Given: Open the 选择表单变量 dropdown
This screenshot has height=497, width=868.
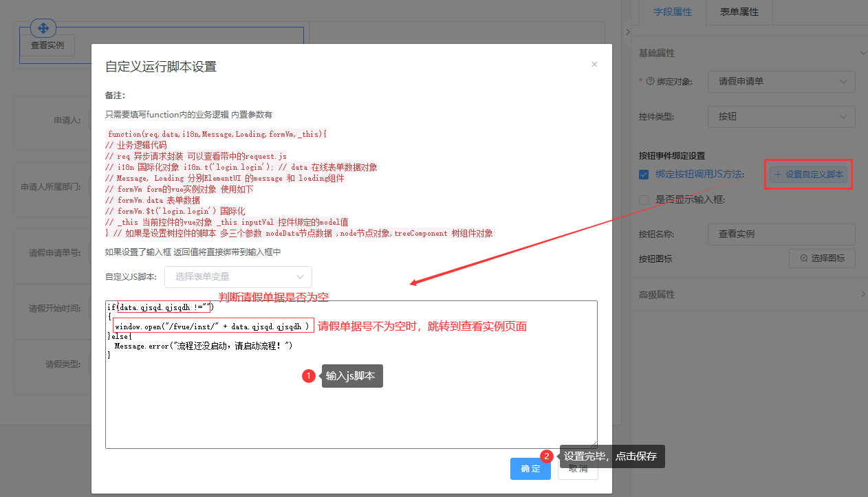Looking at the screenshot, I should click(238, 277).
